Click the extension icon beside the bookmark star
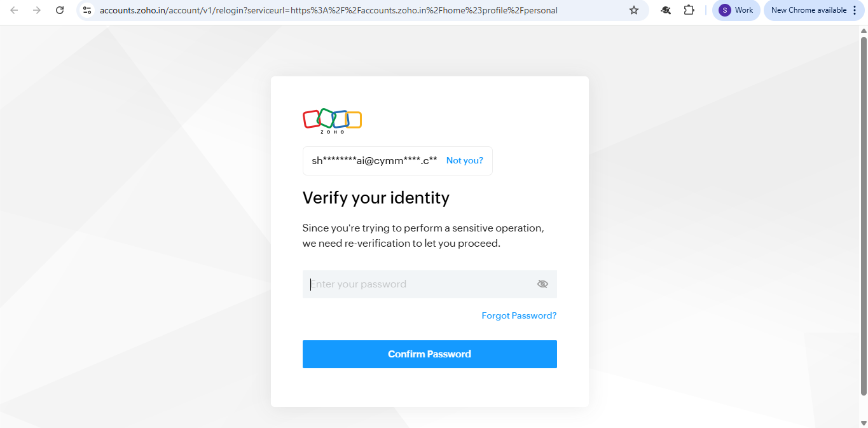The image size is (868, 428). click(x=666, y=10)
